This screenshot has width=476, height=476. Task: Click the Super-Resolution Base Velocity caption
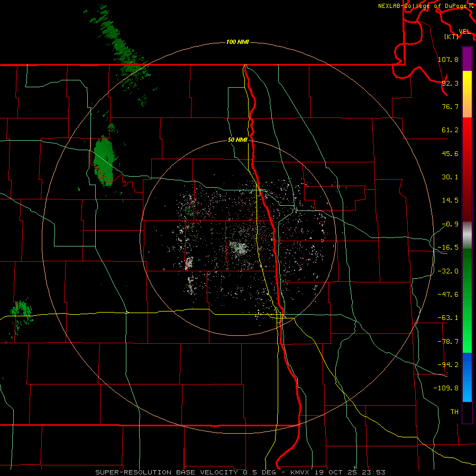[240, 472]
